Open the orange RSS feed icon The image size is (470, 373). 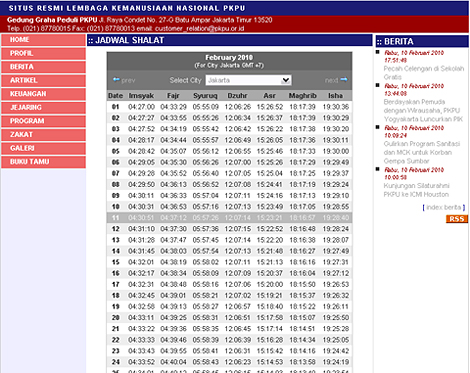click(x=457, y=219)
